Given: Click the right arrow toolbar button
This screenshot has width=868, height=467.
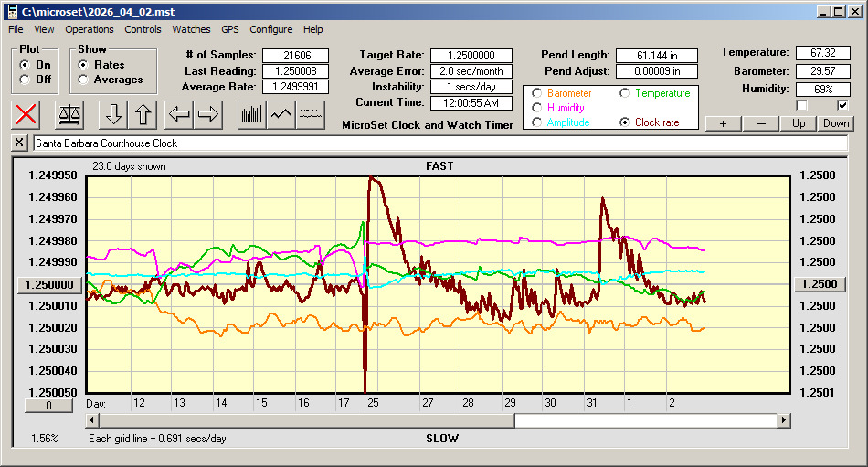Looking at the screenshot, I should [208, 115].
